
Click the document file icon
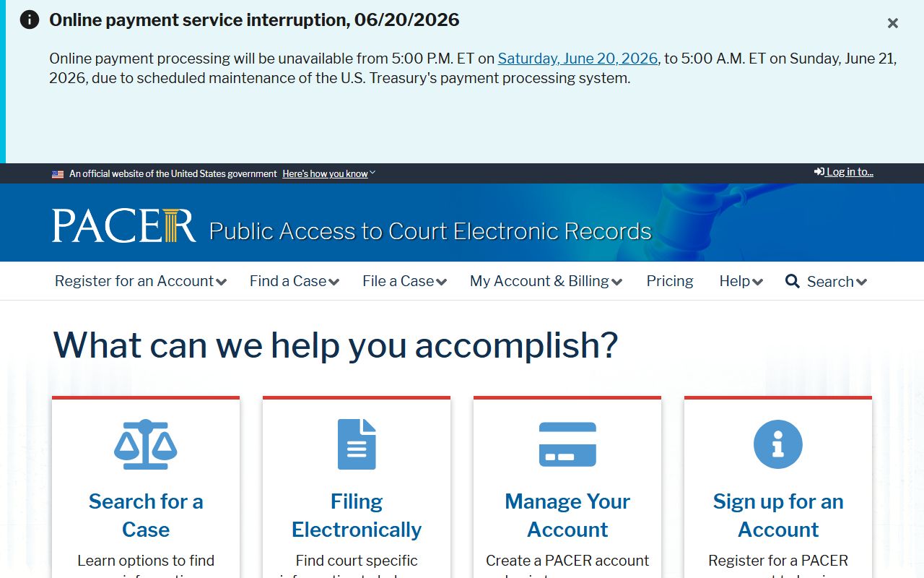(x=357, y=444)
